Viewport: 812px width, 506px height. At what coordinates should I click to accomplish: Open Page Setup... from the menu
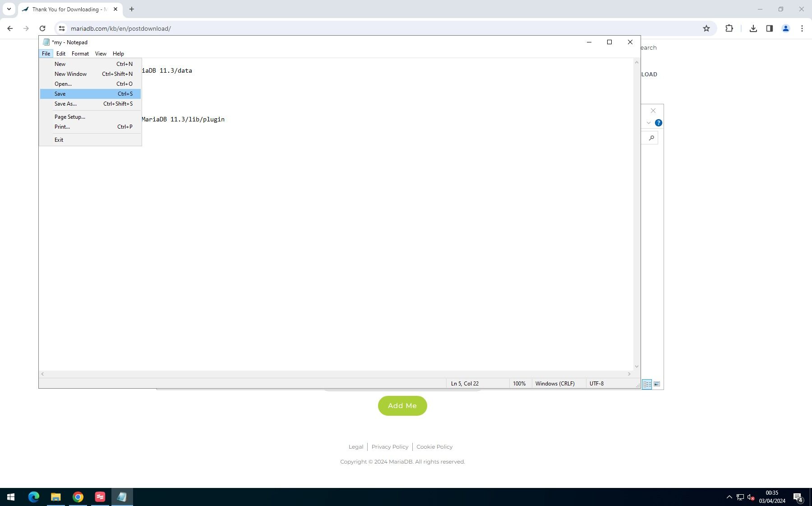90,117
